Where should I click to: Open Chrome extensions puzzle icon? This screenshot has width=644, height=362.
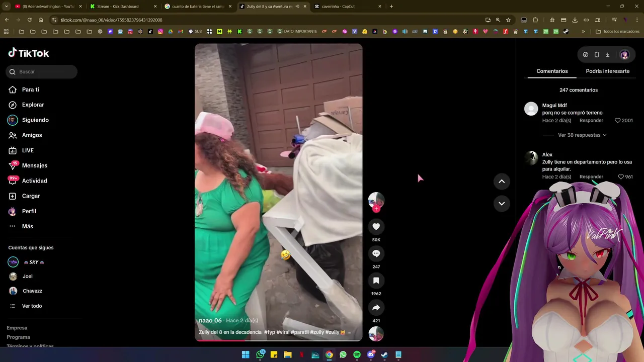535,20
